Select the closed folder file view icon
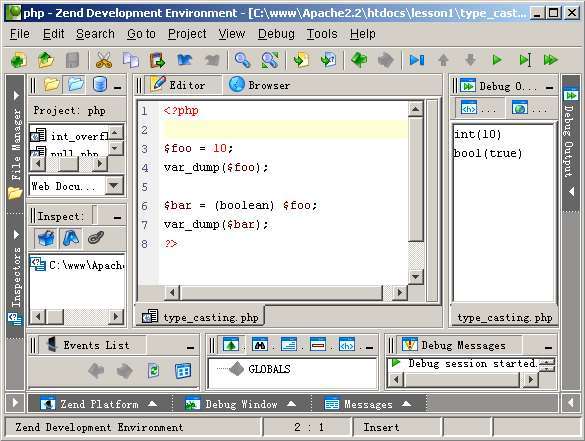 coord(51,84)
